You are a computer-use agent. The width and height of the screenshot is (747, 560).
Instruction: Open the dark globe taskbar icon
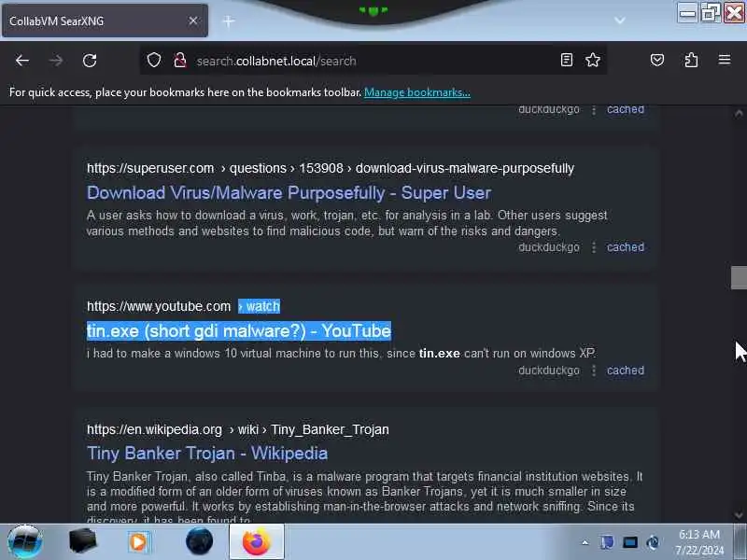(199, 541)
